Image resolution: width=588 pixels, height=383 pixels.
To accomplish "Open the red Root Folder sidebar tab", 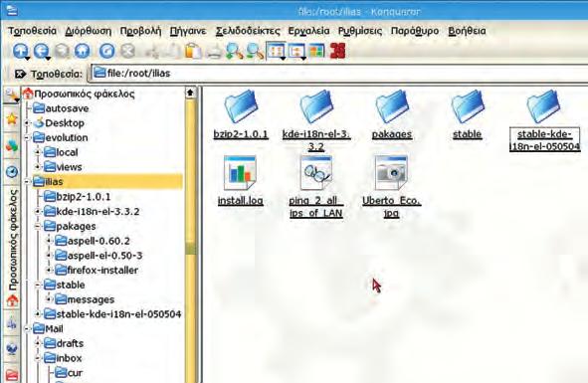I will tap(12, 374).
